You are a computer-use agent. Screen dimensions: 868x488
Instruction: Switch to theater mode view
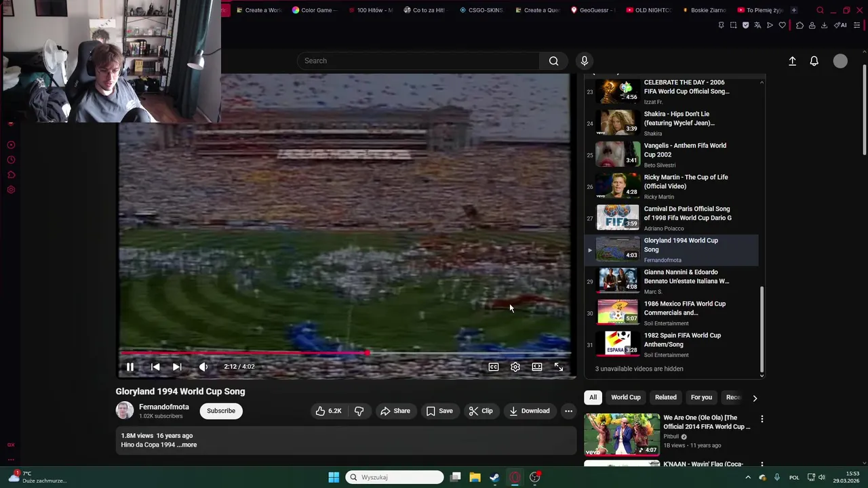[537, 367]
